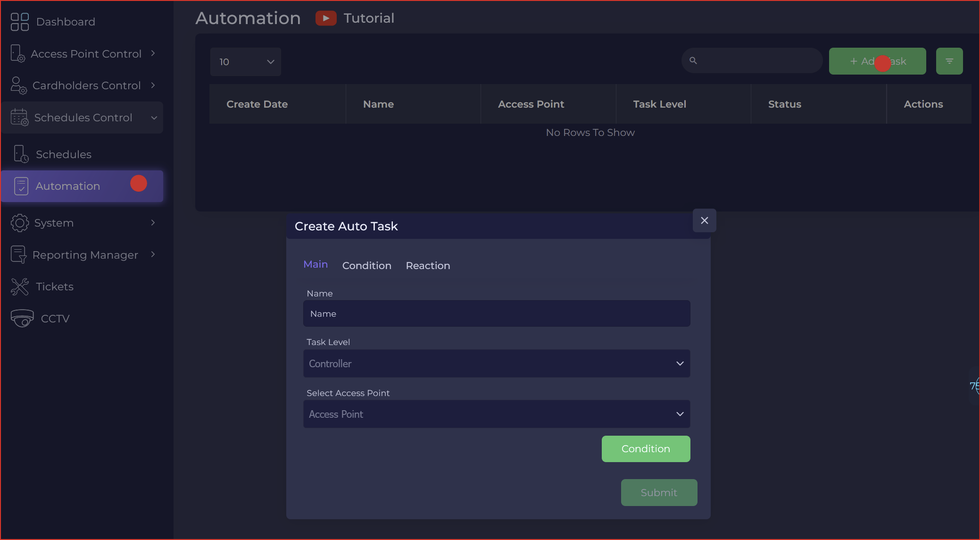
Task: Click the green Condition button
Action: pyautogui.click(x=646, y=449)
